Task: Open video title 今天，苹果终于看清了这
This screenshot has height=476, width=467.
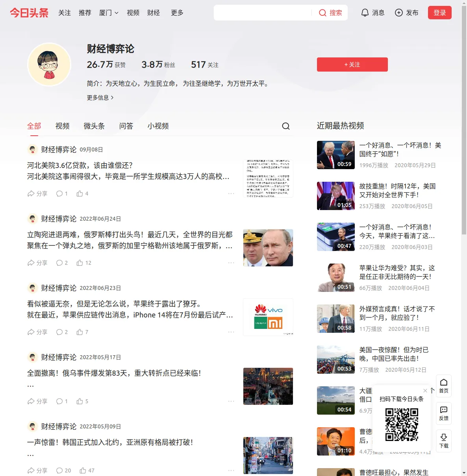Action: tap(397, 231)
